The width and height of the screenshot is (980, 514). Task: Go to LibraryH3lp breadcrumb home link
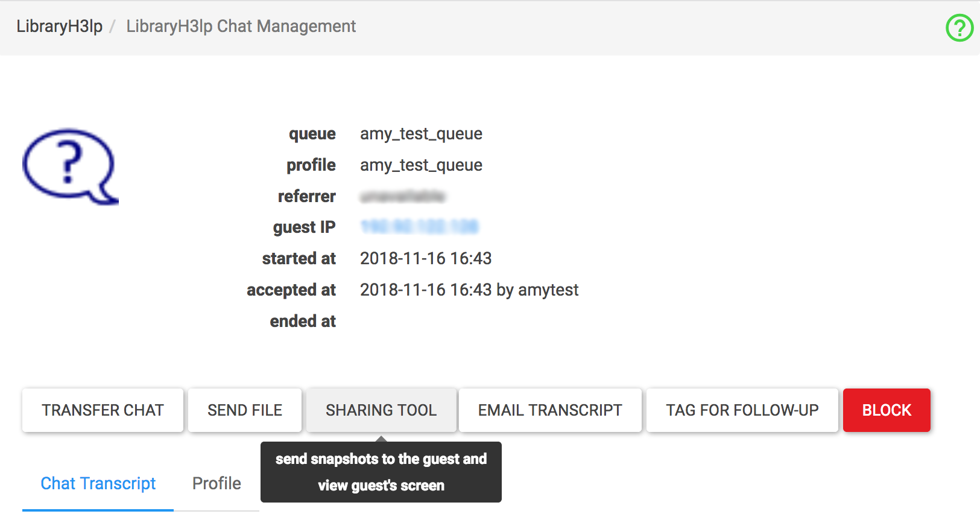59,27
